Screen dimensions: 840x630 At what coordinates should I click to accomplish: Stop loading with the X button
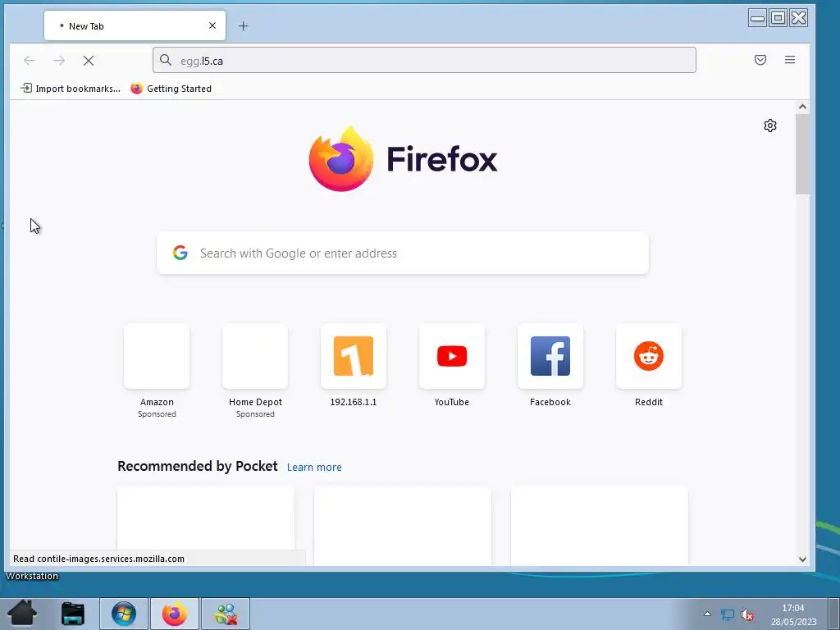tap(89, 61)
